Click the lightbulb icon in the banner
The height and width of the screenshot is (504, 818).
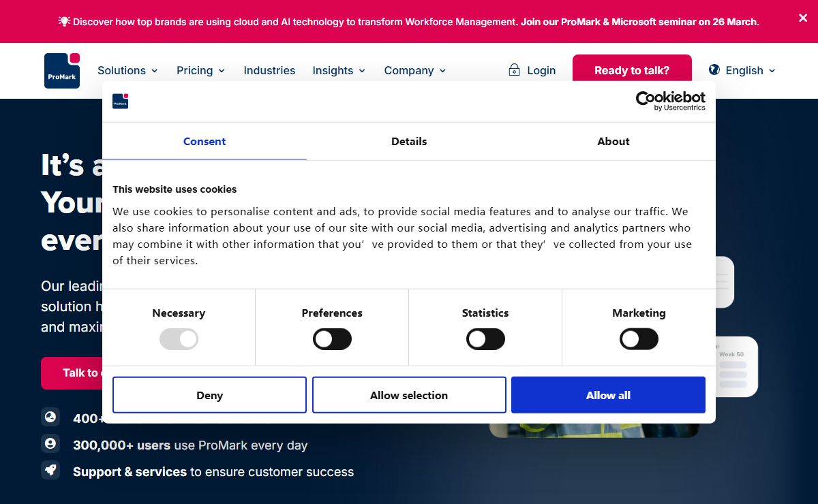coord(64,21)
